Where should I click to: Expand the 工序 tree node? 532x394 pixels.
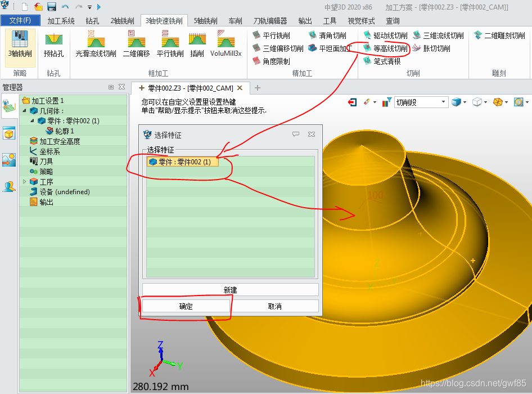click(24, 182)
